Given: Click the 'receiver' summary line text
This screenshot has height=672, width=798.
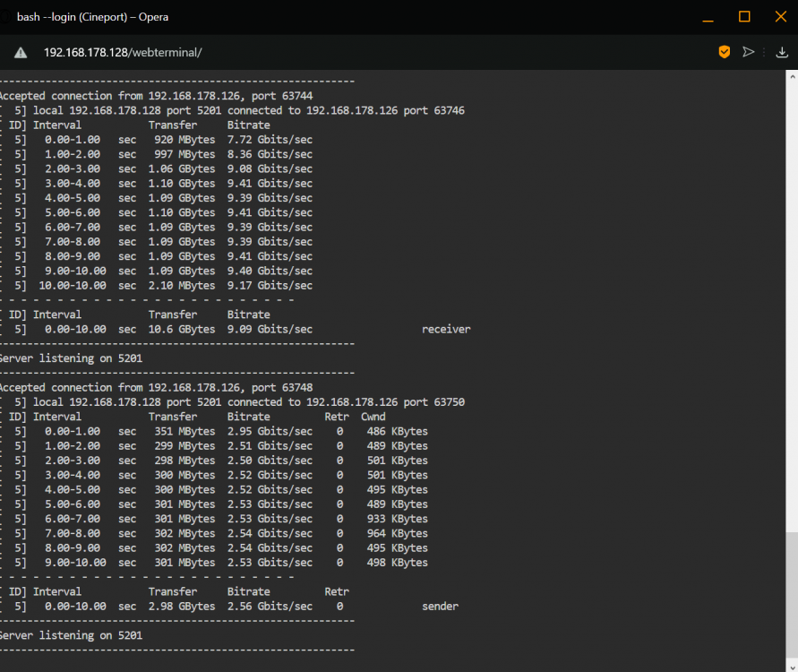Looking at the screenshot, I should (446, 330).
